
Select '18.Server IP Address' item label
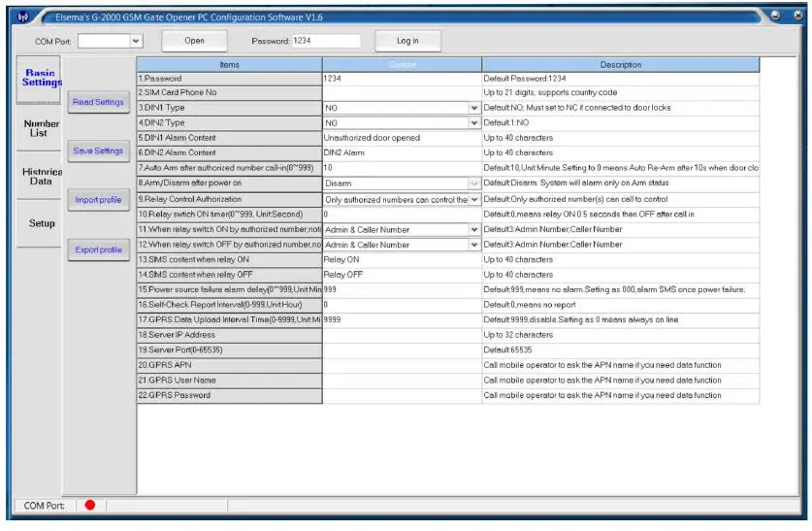coord(229,335)
